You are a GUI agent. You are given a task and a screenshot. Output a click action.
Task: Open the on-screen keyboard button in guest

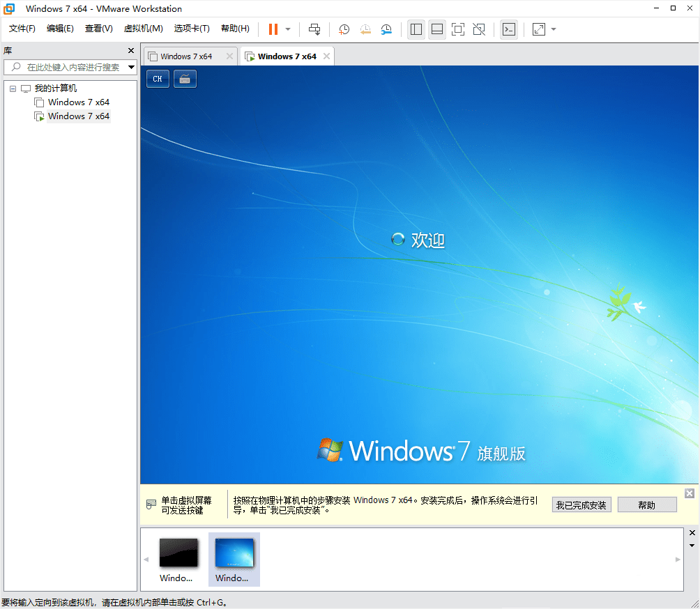click(185, 79)
